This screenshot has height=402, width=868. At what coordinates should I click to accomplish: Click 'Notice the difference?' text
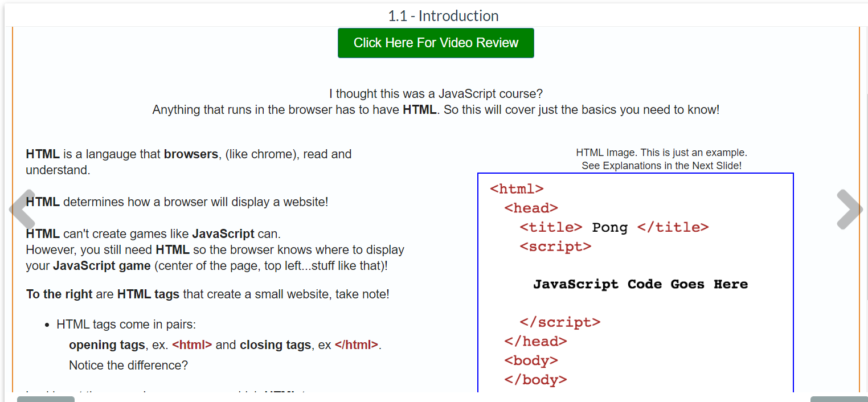(x=128, y=366)
